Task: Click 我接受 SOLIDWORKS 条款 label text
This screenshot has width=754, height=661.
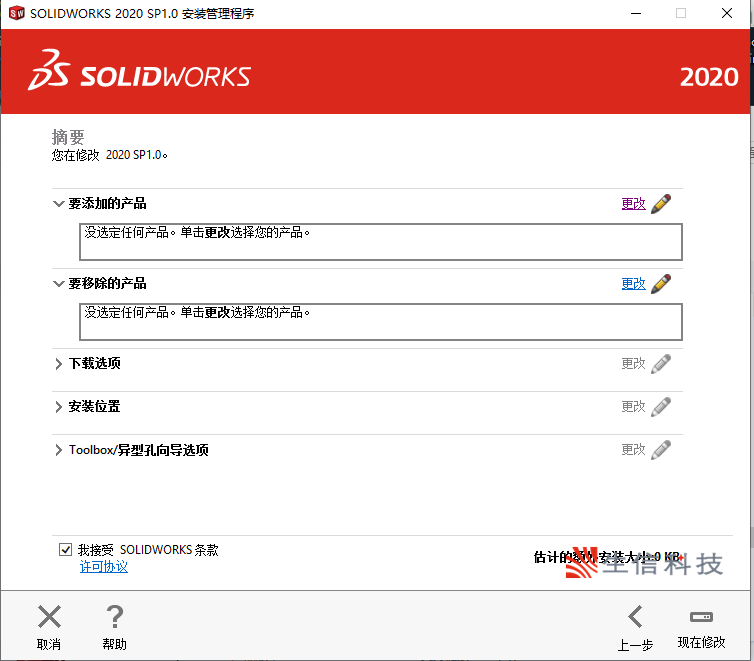Action: coord(148,549)
